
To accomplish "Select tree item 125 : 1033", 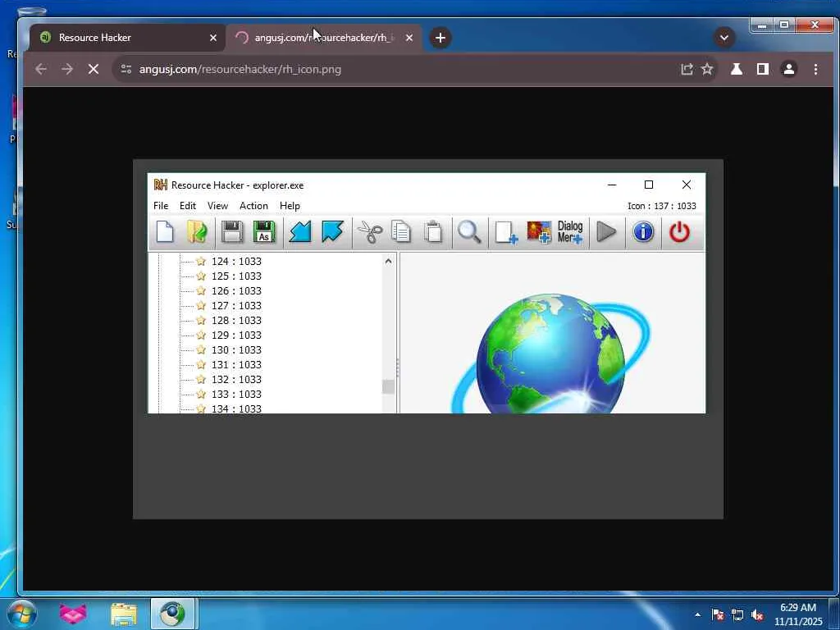I will (236, 276).
